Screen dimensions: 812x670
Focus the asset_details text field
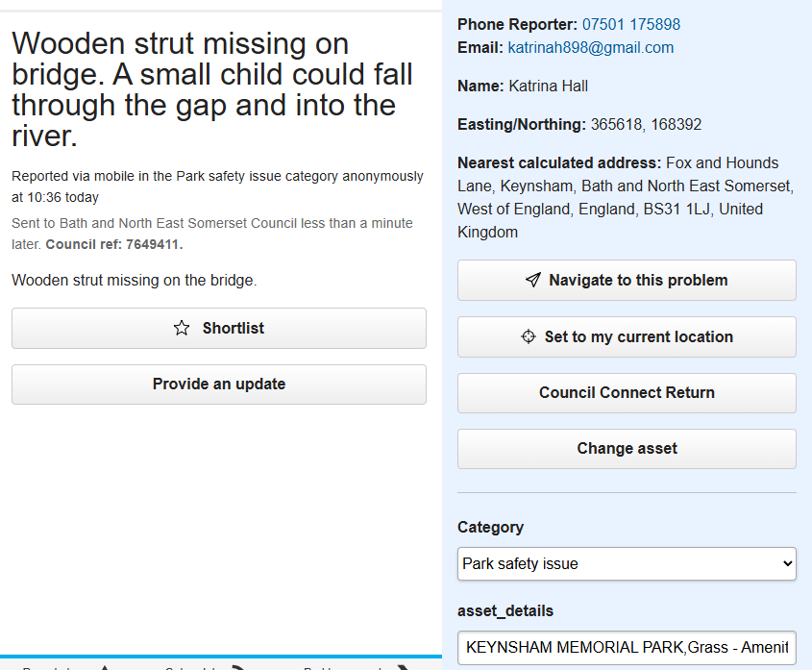point(627,648)
